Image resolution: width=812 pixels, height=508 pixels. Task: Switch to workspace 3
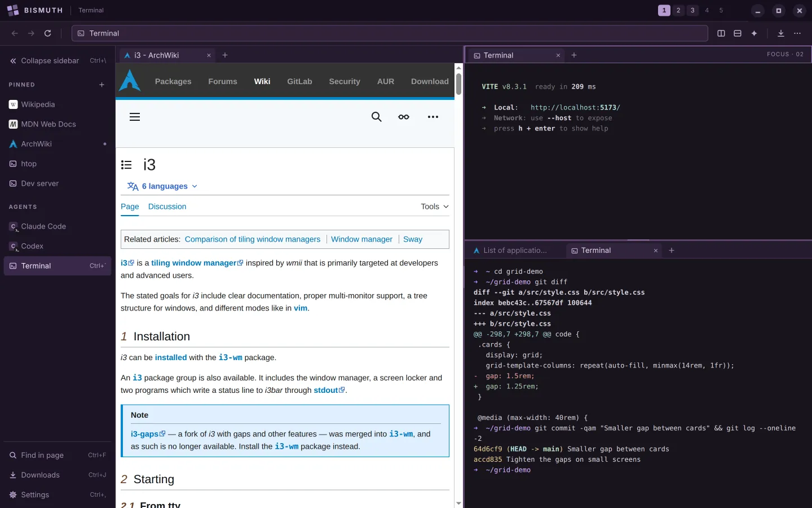tap(692, 10)
